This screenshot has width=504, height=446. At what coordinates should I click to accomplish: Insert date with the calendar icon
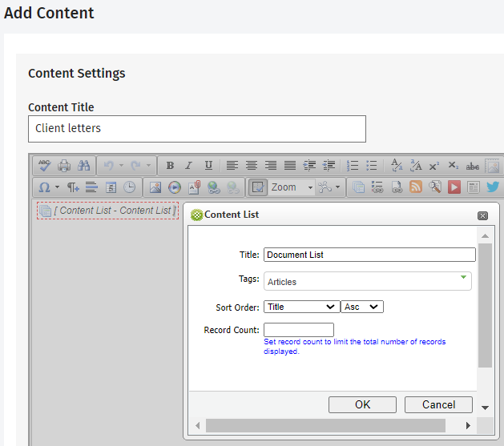(x=111, y=187)
